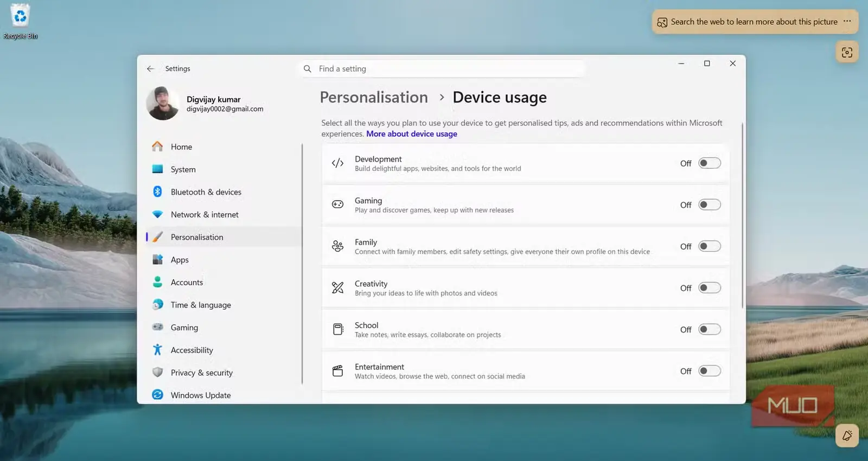Image resolution: width=868 pixels, height=461 pixels.
Task: Click the Accessibility figure icon
Action: click(157, 350)
